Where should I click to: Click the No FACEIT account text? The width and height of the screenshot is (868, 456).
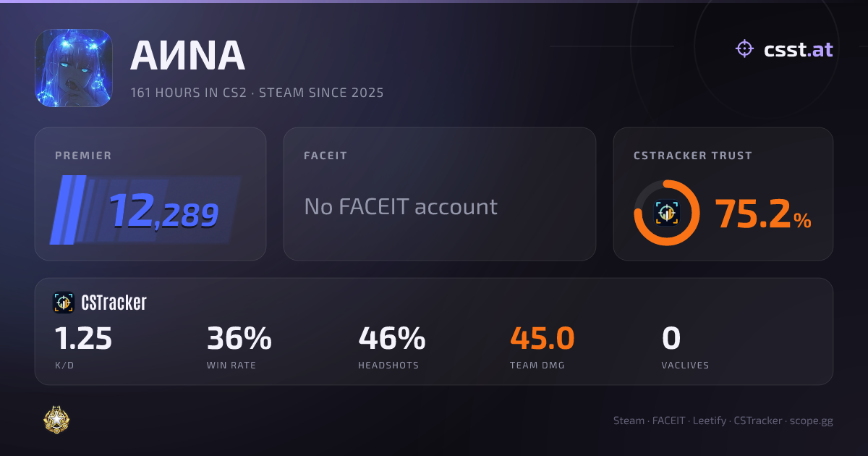tap(401, 207)
